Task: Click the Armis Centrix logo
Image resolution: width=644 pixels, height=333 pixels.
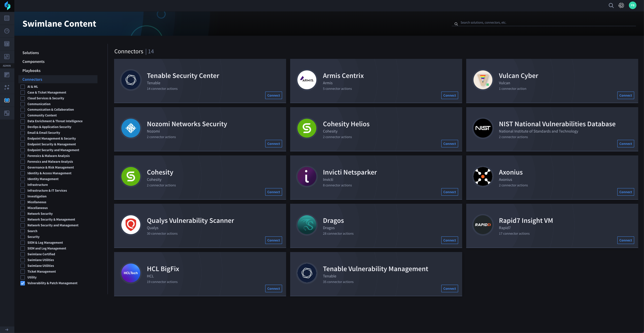Action: coord(307,80)
